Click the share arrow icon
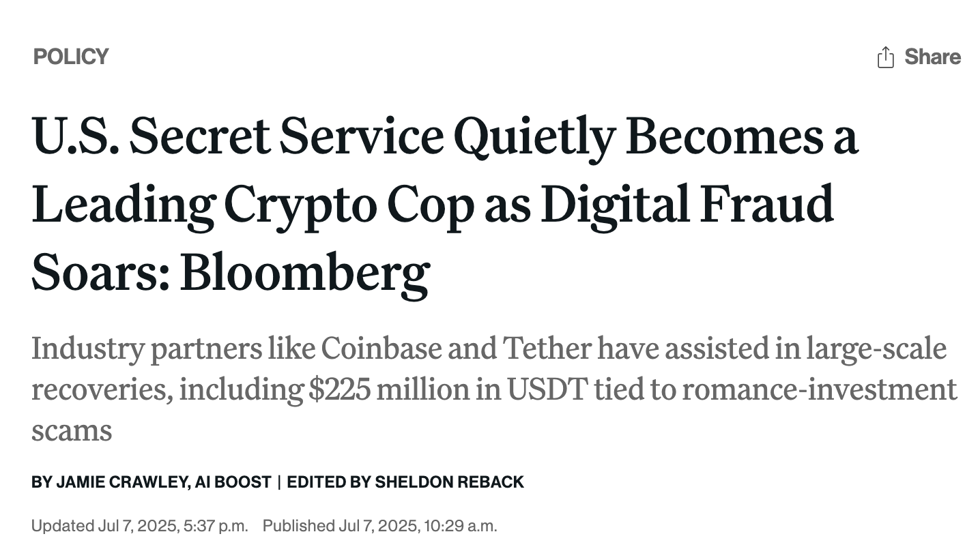980x547 pixels. (885, 57)
